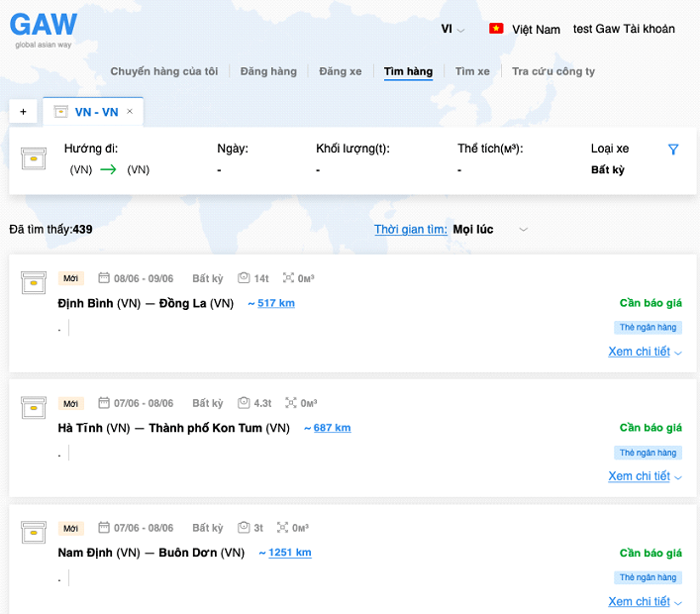This screenshot has width=700, height=614.
Task: Close the VN - VN search tab
Action: tap(130, 112)
